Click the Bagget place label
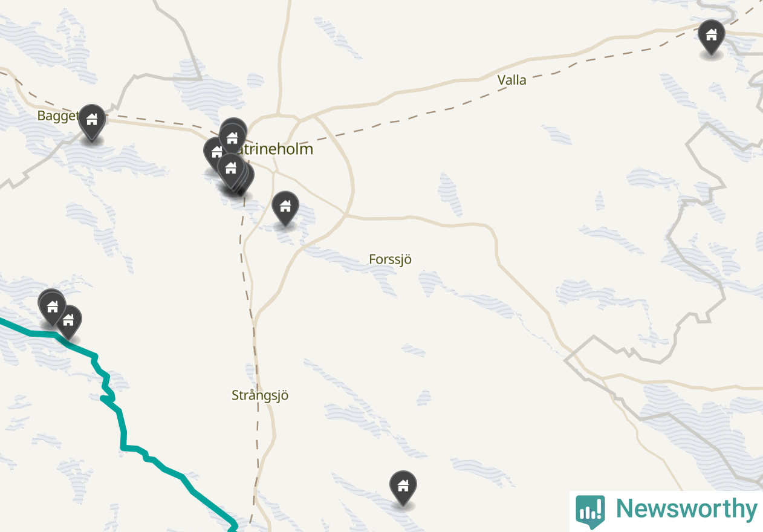Image resolution: width=763 pixels, height=532 pixels. [x=58, y=115]
